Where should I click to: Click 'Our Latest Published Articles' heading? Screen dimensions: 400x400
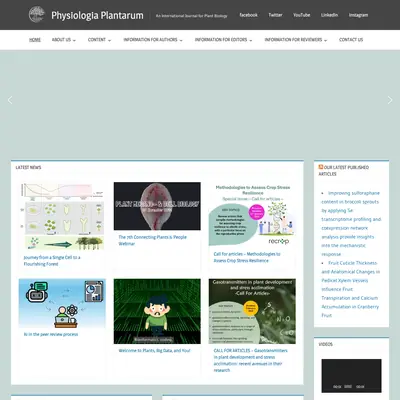(344, 170)
